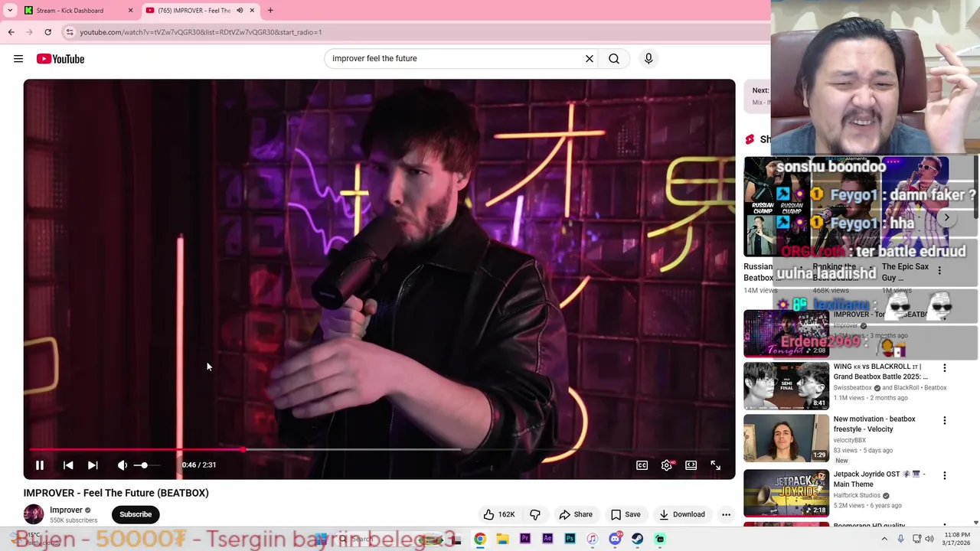Open options for Jetpack Joyride OST video
This screenshot has height=551, width=980.
945,475
